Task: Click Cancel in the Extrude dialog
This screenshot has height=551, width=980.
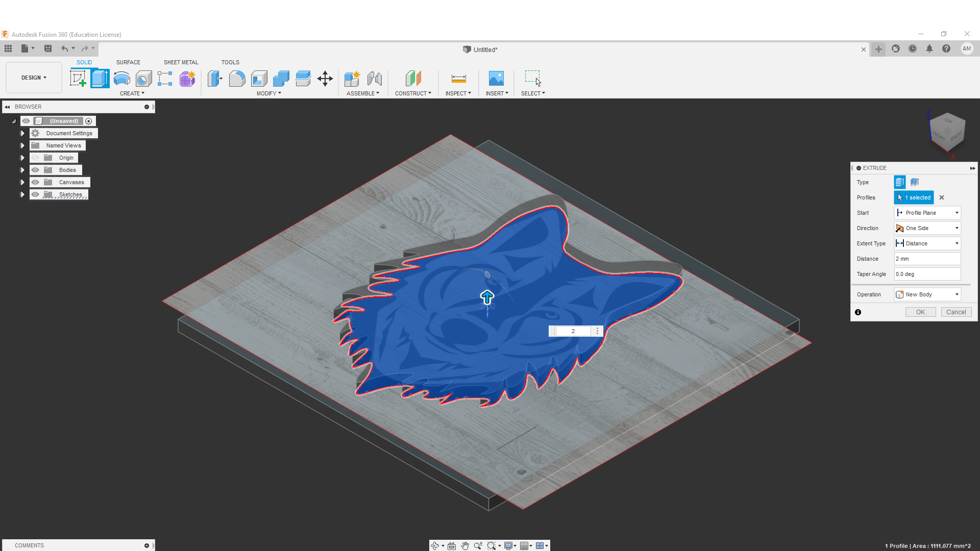Action: tap(955, 312)
